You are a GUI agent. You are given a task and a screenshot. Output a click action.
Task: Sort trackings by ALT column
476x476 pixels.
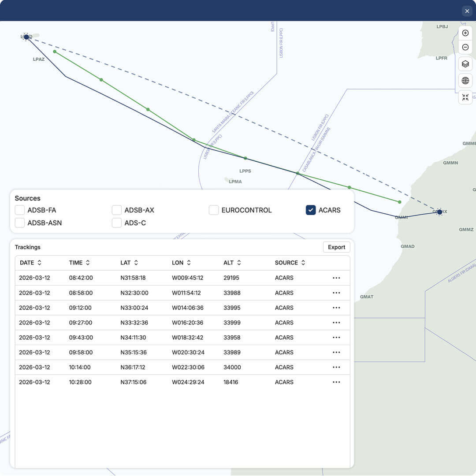point(232,263)
